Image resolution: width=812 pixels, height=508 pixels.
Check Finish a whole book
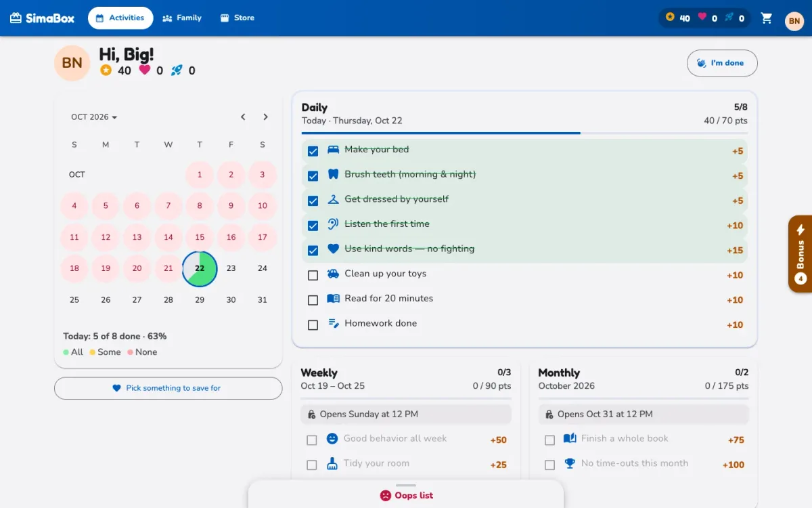tap(549, 440)
